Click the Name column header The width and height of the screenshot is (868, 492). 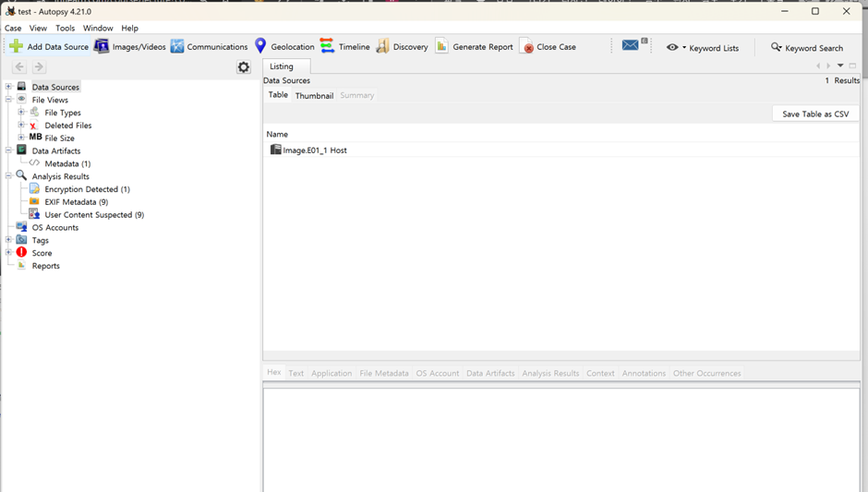point(277,134)
